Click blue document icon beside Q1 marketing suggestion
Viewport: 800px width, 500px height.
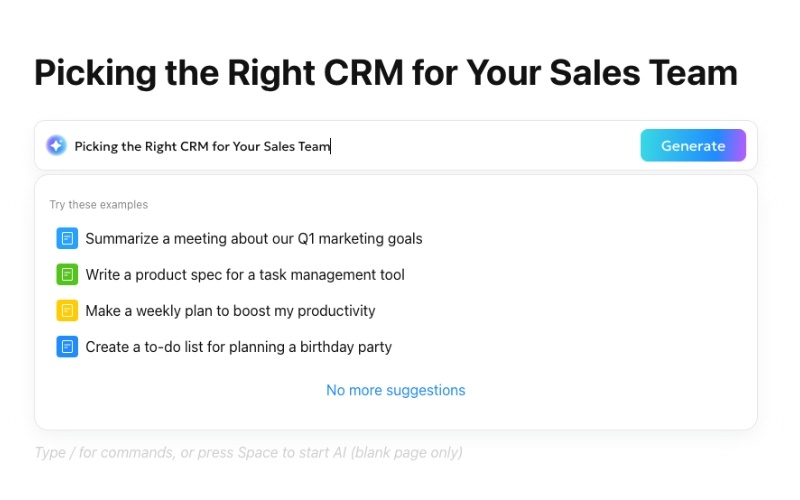(x=67, y=239)
